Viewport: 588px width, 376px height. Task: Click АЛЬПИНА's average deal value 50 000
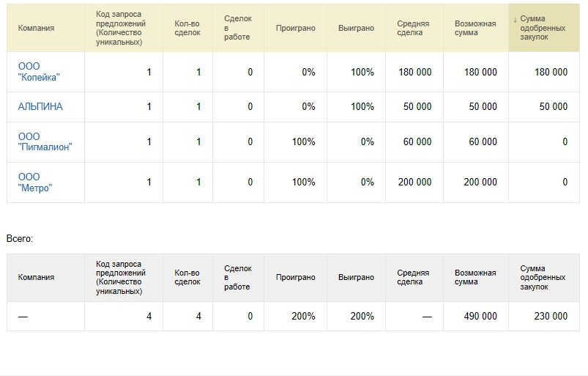click(x=417, y=106)
